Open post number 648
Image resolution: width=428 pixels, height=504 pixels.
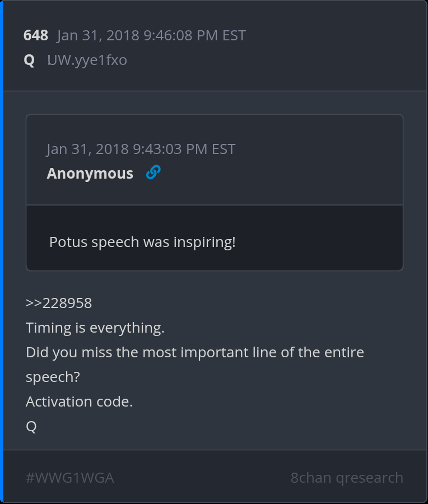tap(35, 35)
